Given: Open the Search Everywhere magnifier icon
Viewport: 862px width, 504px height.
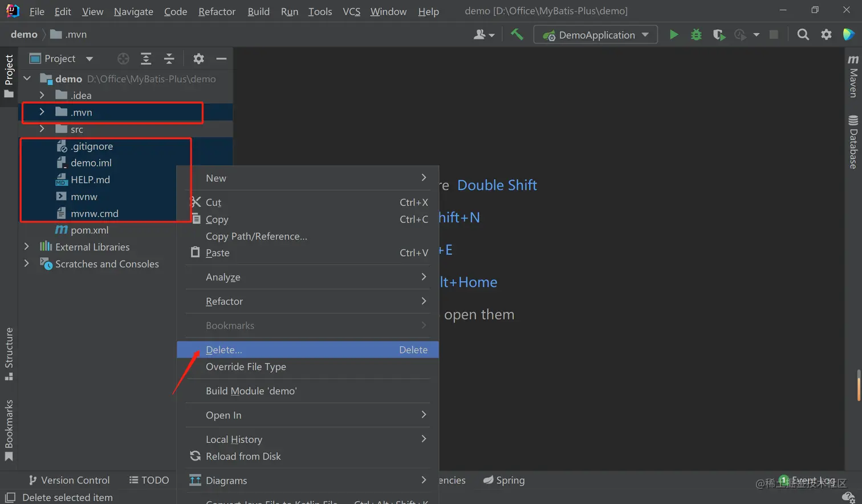Looking at the screenshot, I should click(x=803, y=35).
